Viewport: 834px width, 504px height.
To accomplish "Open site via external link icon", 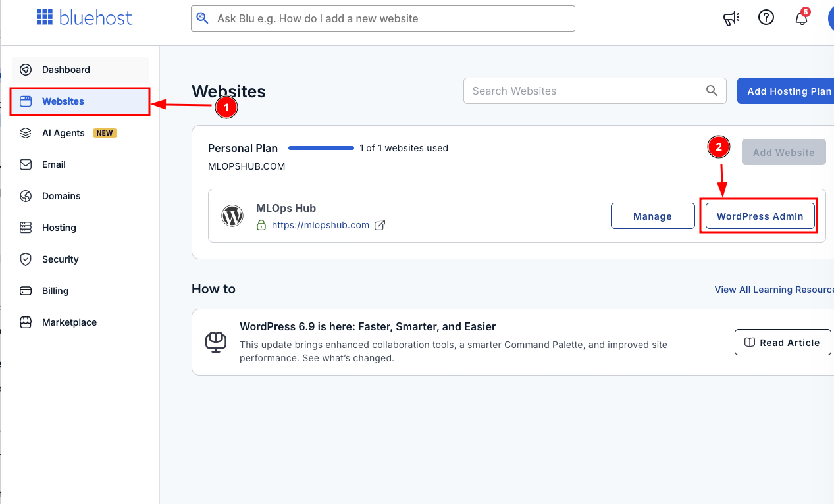I will 380,225.
